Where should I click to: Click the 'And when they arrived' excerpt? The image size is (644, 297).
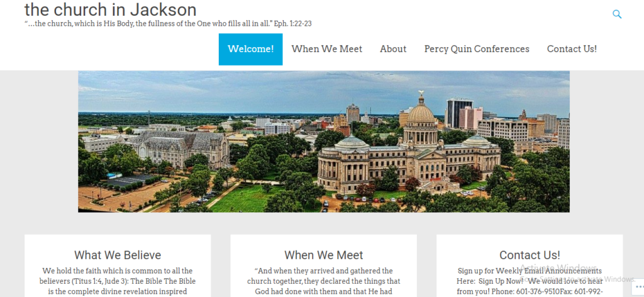[324, 281]
